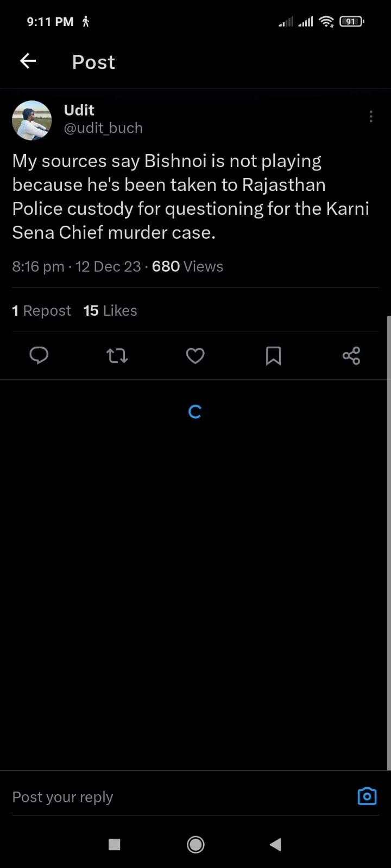The width and height of the screenshot is (391, 868).
Task: Like the post with heart icon
Action: click(x=195, y=356)
